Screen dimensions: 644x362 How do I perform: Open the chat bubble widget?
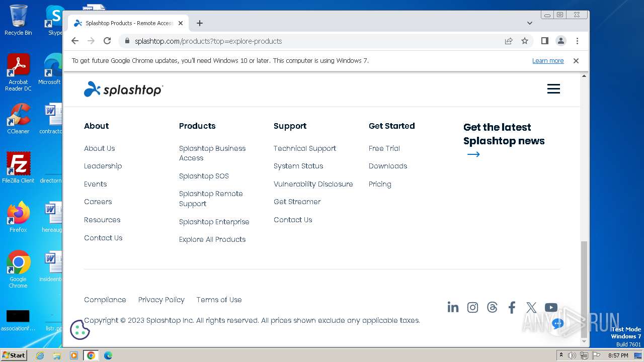click(557, 324)
